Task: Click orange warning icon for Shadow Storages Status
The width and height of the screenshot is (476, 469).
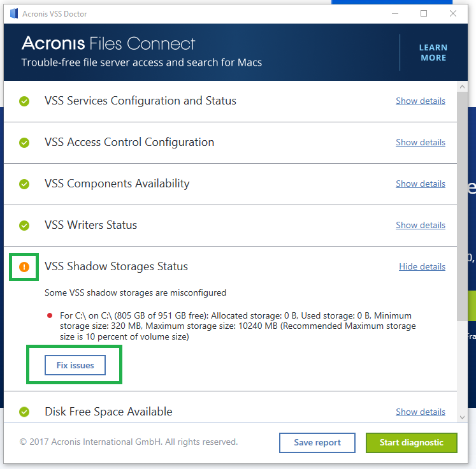Action: (24, 267)
